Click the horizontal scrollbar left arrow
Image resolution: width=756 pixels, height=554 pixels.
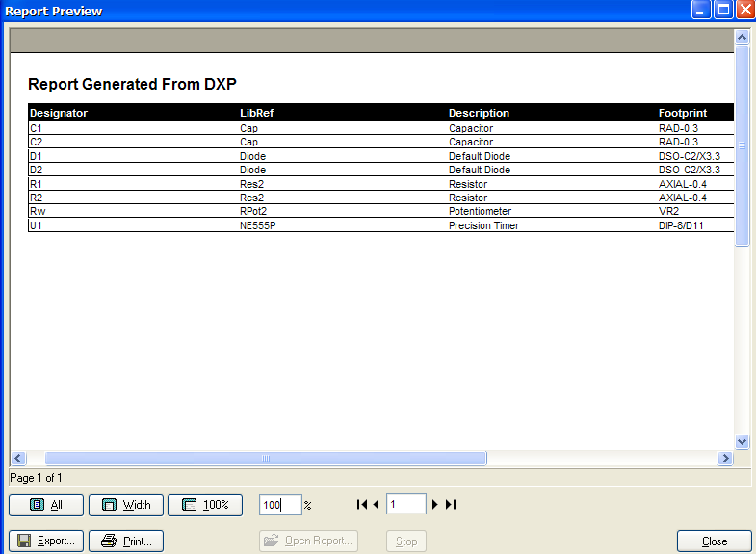click(x=18, y=458)
